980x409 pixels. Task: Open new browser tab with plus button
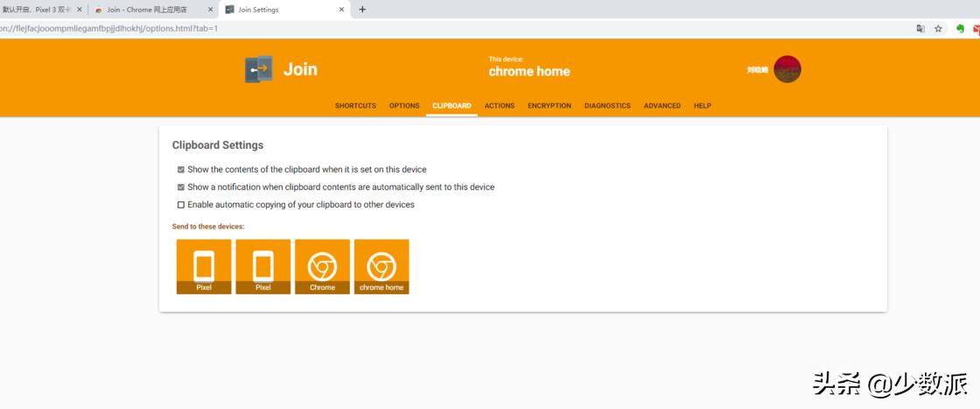click(x=362, y=10)
